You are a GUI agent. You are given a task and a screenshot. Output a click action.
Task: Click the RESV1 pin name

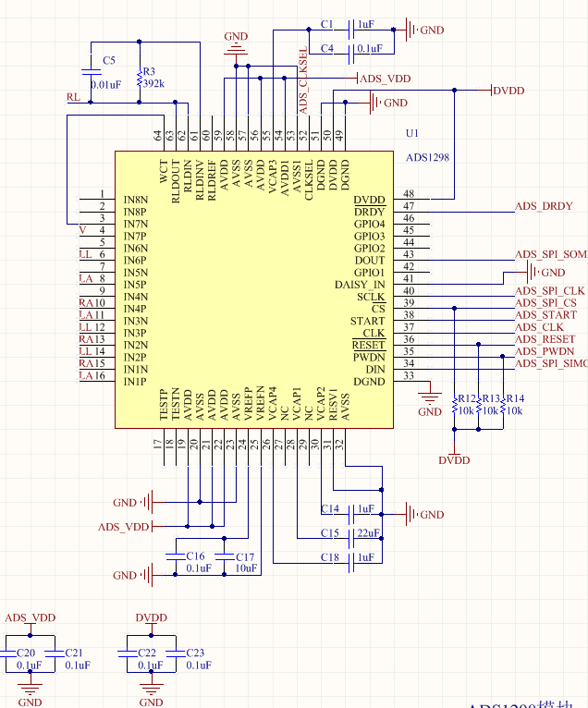point(333,404)
